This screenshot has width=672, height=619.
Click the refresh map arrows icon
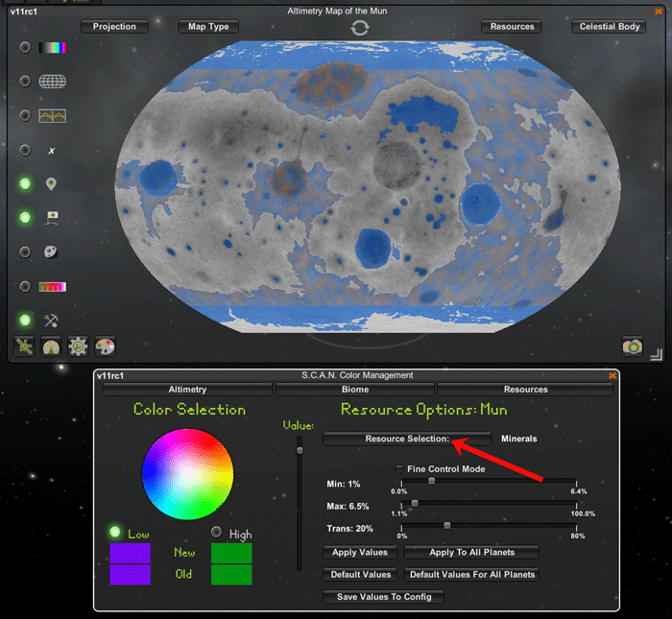pyautogui.click(x=360, y=28)
